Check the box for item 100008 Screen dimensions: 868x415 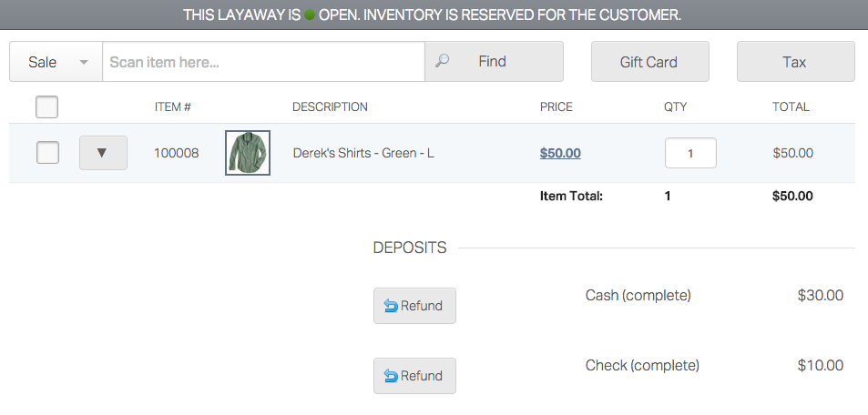tap(47, 153)
